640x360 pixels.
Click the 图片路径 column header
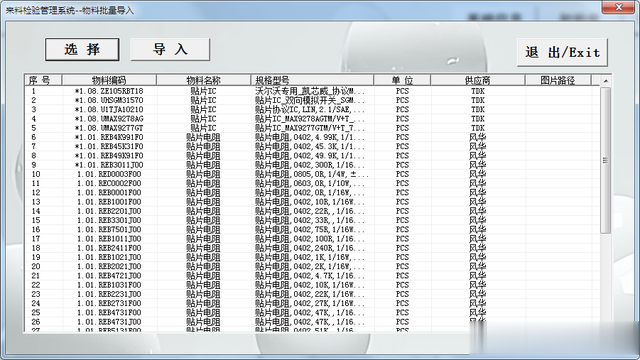(558, 80)
